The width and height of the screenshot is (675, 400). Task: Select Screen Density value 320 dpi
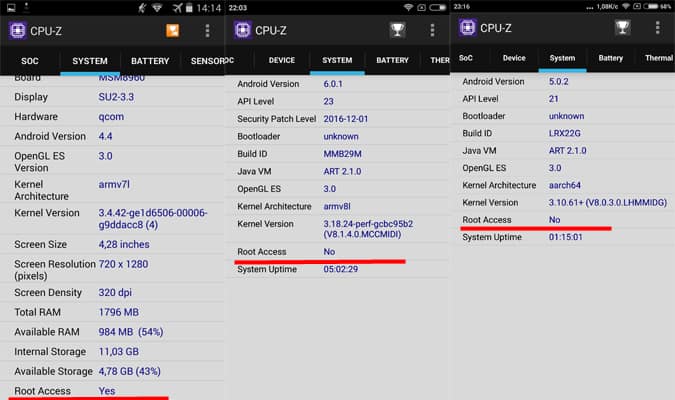[115, 292]
